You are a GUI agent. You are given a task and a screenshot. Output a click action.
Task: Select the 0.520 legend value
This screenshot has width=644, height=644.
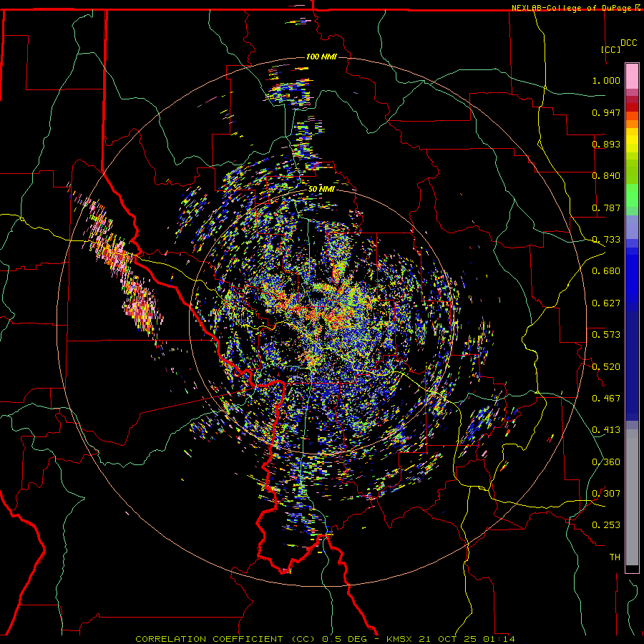coord(606,367)
